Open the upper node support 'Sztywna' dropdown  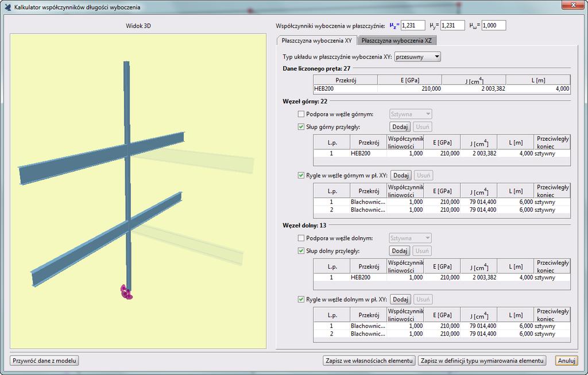click(x=410, y=114)
